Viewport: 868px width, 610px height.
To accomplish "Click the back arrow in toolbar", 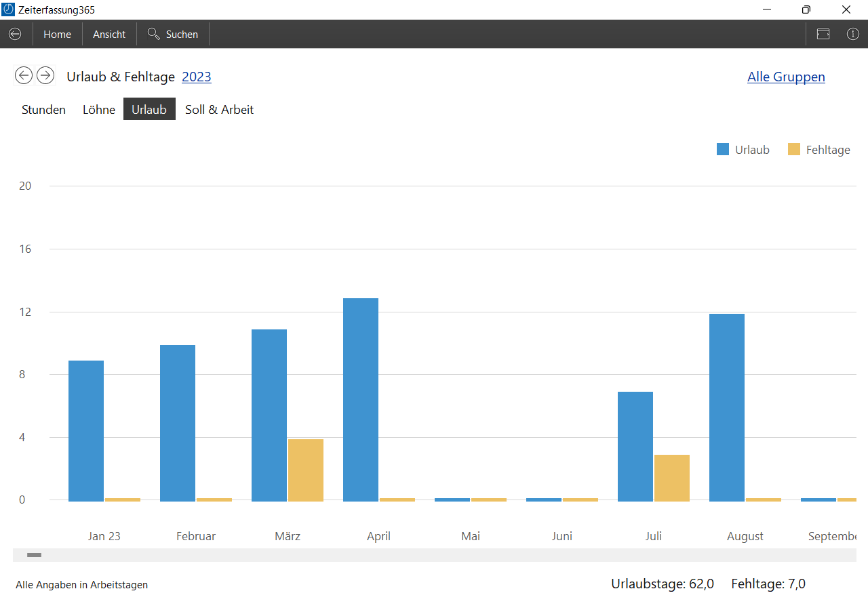I will (x=15, y=34).
